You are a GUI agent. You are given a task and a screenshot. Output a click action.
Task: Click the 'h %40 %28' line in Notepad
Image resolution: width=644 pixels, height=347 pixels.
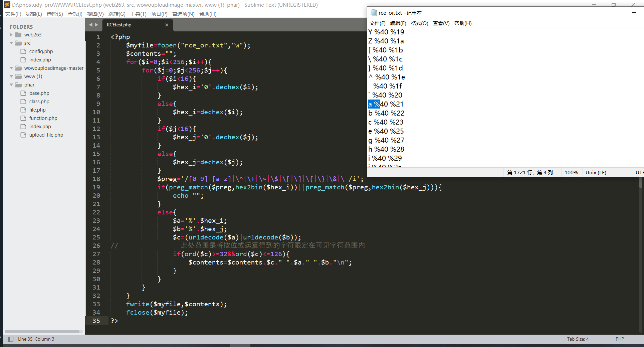(x=386, y=149)
